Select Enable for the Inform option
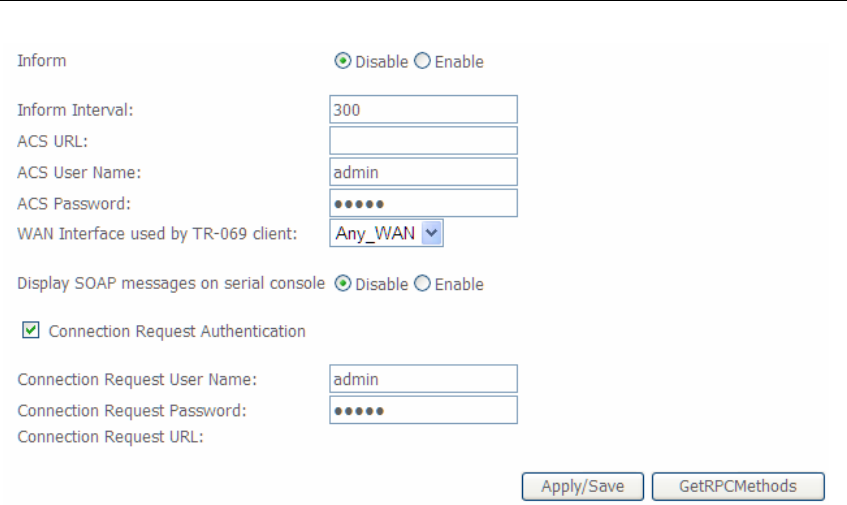This screenshot has width=847, height=505. (421, 62)
